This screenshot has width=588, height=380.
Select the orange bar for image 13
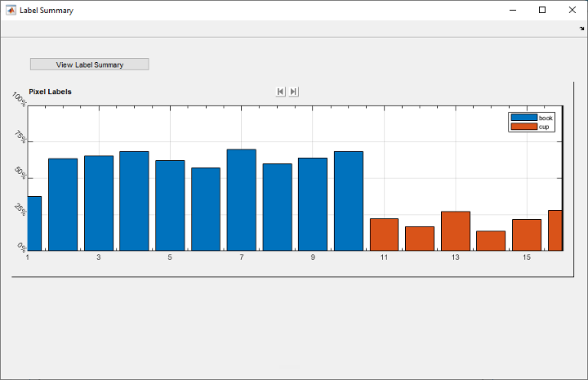[x=456, y=231]
